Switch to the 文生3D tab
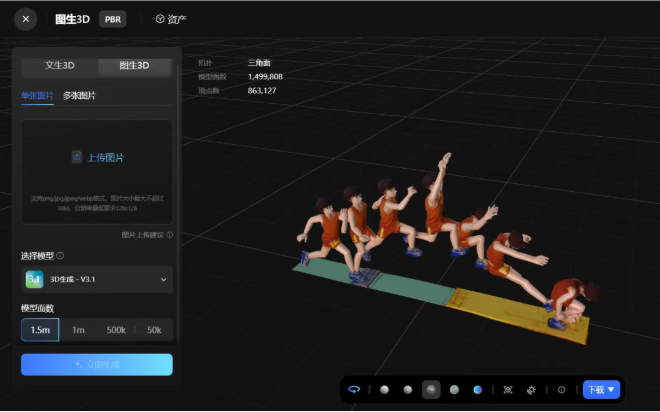 (60, 66)
